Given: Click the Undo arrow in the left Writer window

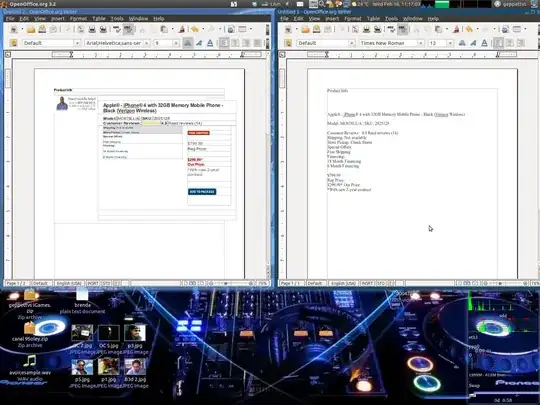Looking at the screenshot, I should click(x=195, y=29).
